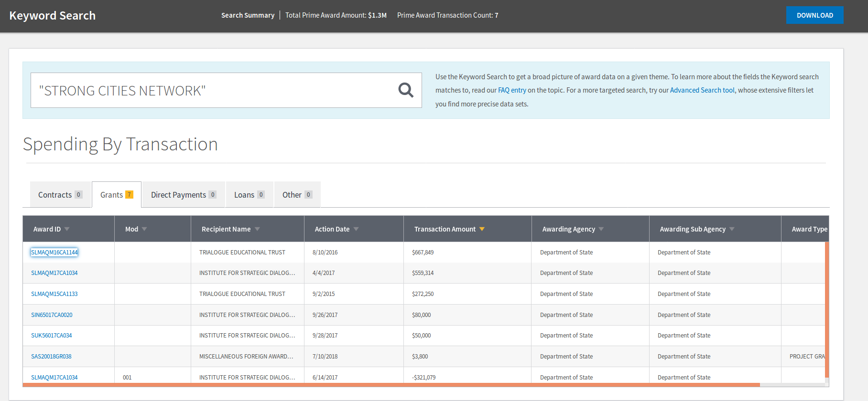The width and height of the screenshot is (868, 401).
Task: Click Prime Award Transaction Count summary
Action: point(448,15)
